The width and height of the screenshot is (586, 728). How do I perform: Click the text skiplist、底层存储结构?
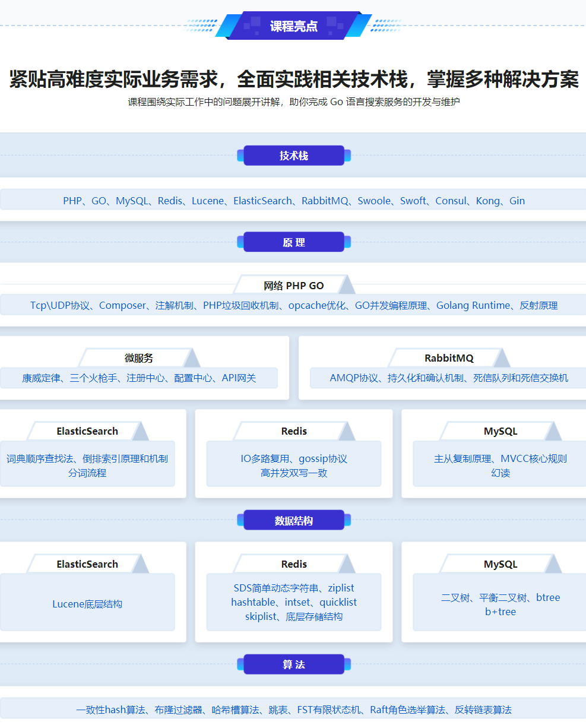click(x=294, y=616)
